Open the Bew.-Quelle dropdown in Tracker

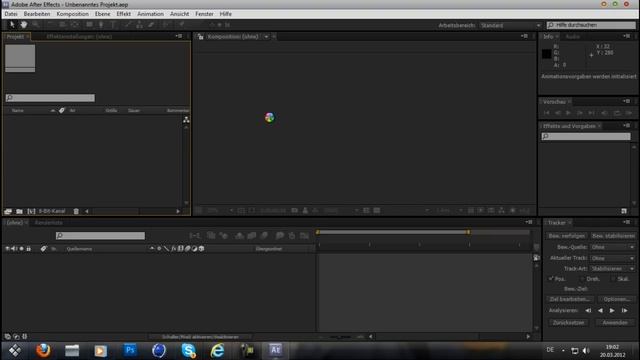612,247
